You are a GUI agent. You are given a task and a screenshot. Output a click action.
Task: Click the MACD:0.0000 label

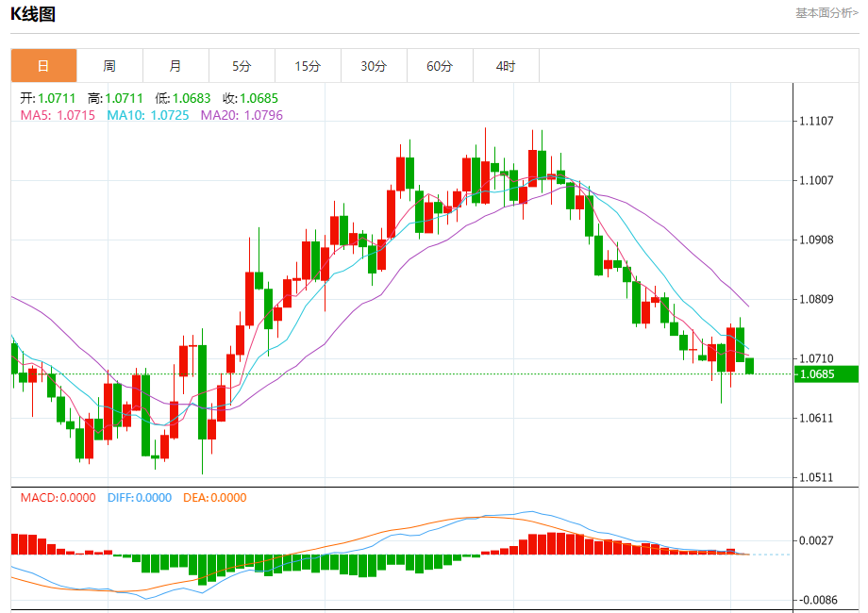58,497
